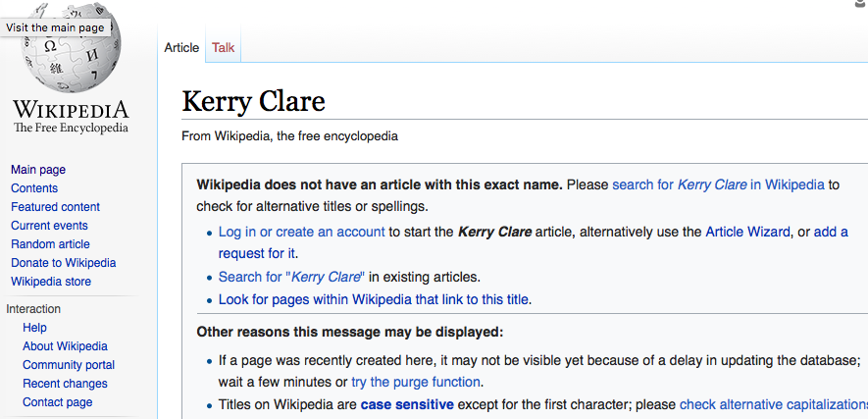Viewport: 868px width, 419px height.
Task: Open the 'case sensitive' link
Action: point(407,404)
